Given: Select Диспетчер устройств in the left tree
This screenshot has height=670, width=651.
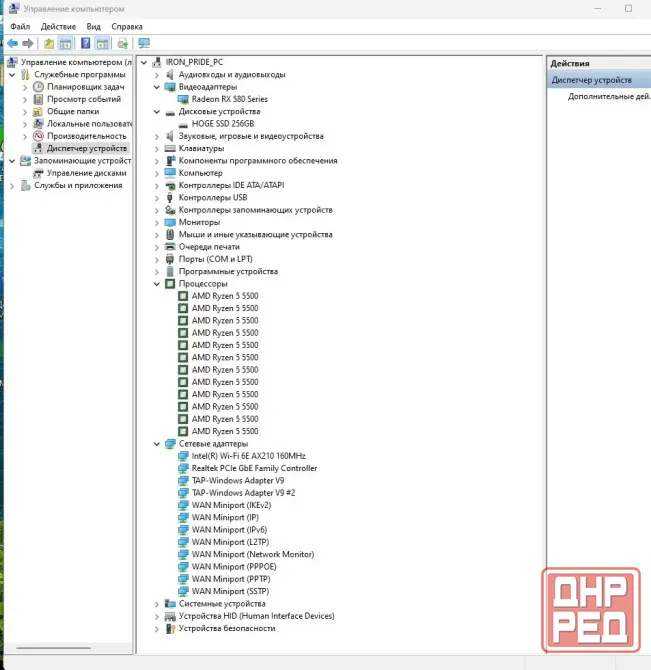Looking at the screenshot, I should [x=87, y=148].
